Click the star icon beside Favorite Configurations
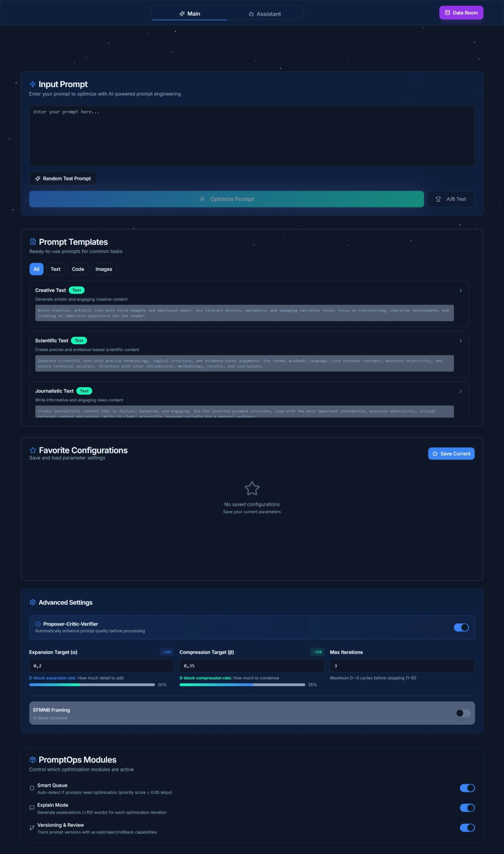This screenshot has height=854, width=504. click(x=33, y=450)
